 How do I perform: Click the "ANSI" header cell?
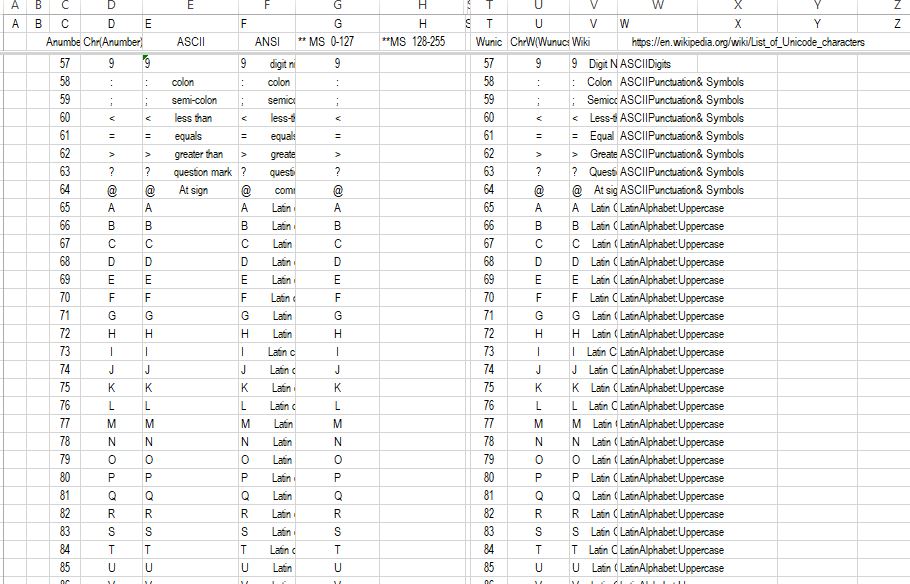tap(267, 42)
